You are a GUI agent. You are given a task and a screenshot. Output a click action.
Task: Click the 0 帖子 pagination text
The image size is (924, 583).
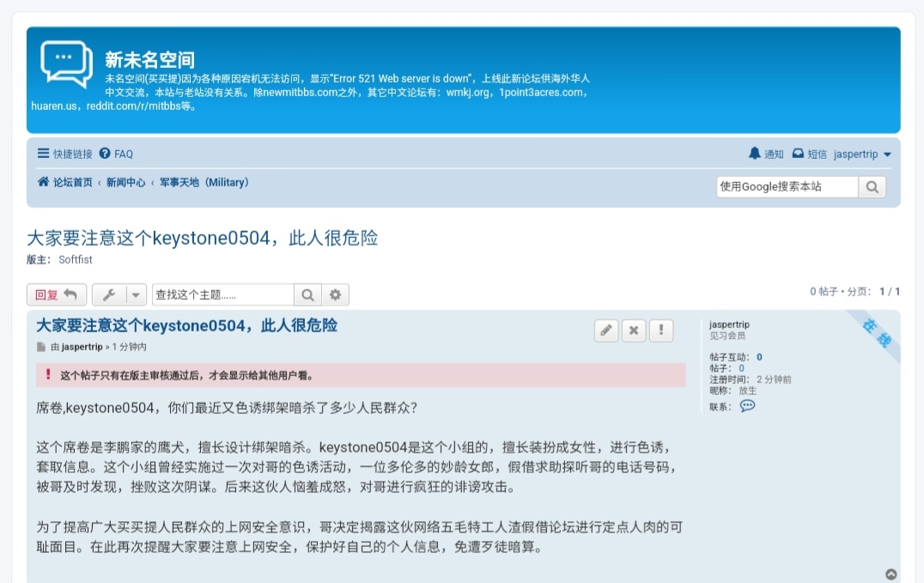(824, 291)
